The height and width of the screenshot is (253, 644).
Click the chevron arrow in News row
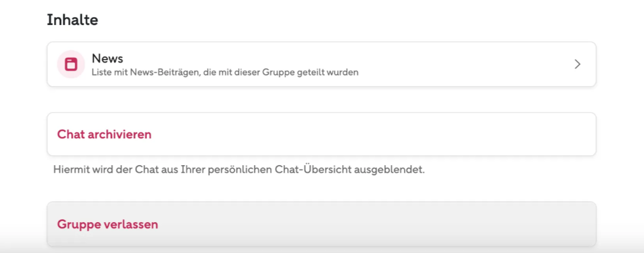tap(578, 64)
